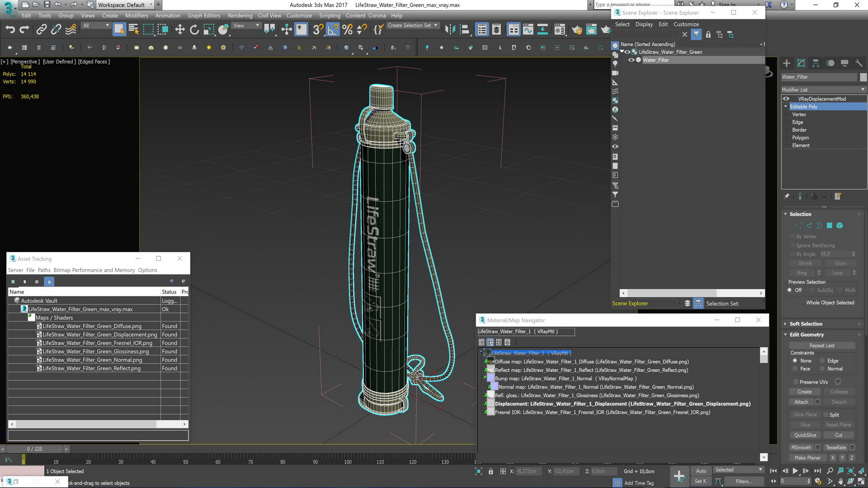
Task: Open the Curve Editor icon
Action: (528, 30)
